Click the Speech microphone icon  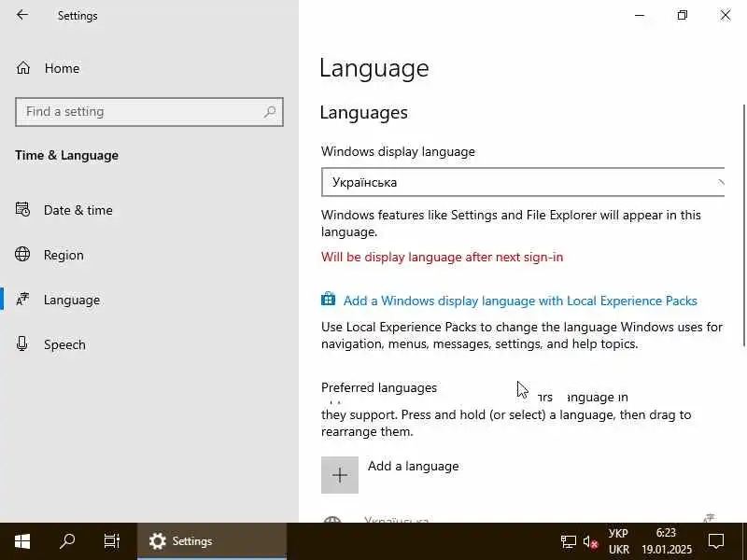(x=21, y=343)
